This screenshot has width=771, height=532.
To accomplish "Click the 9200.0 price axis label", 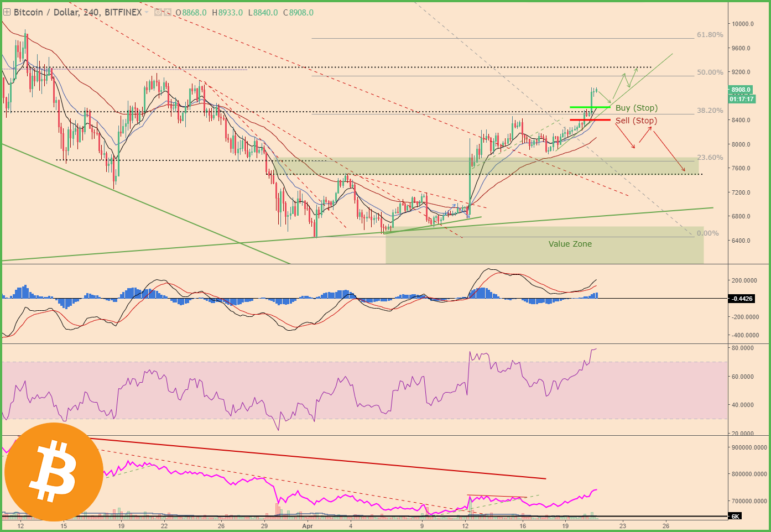I will pyautogui.click(x=741, y=72).
